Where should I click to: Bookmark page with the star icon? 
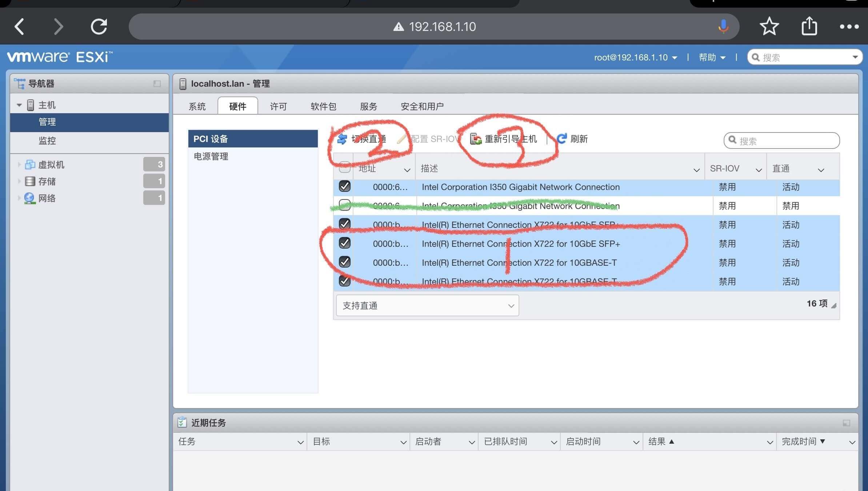tap(769, 26)
